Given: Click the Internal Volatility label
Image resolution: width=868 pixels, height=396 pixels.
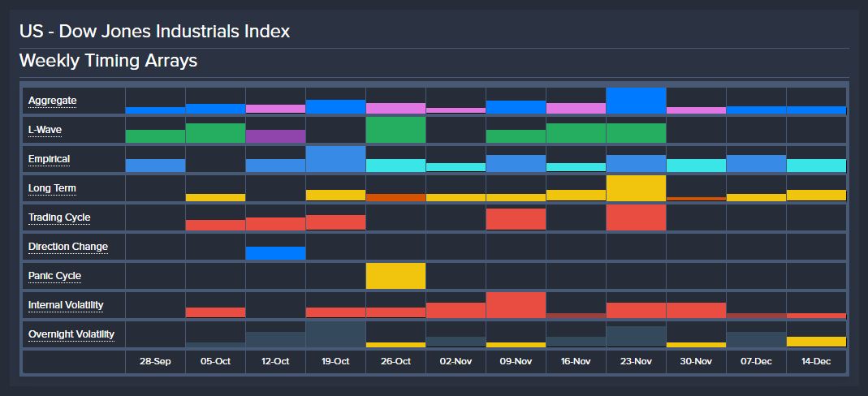Looking at the screenshot, I should [x=66, y=305].
